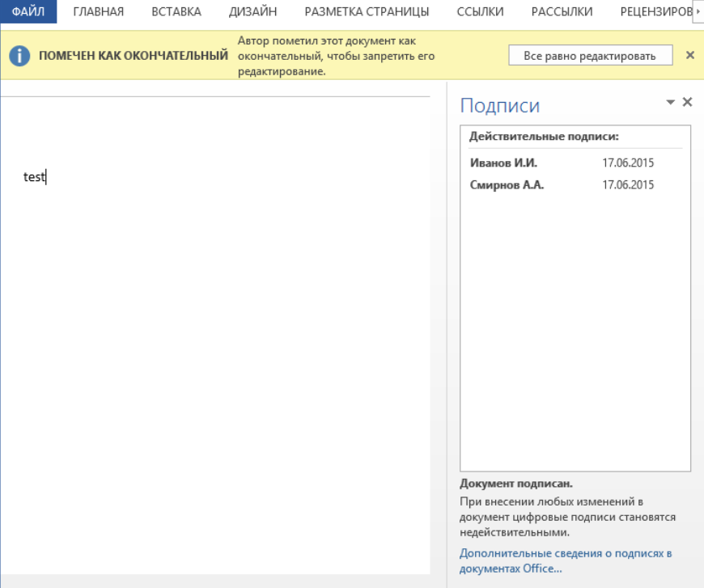This screenshot has height=588, width=704.
Task: Click the blue info icon in the yellow bar
Action: (19, 56)
